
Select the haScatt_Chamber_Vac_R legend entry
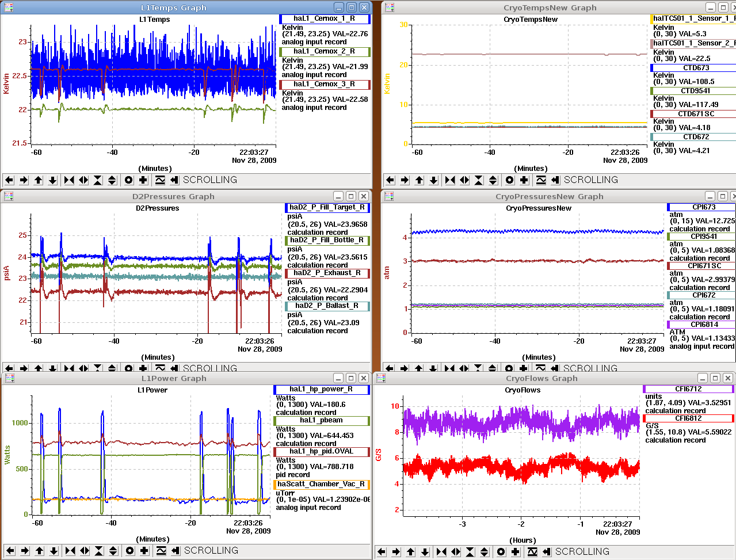pos(322,485)
